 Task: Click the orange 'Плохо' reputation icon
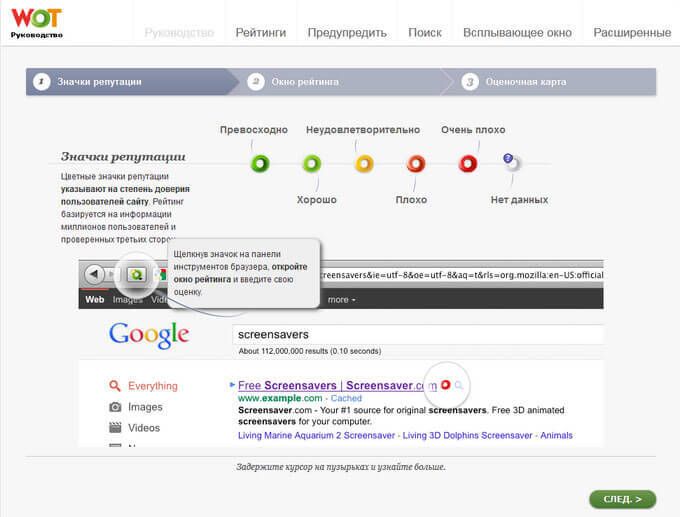[x=416, y=164]
